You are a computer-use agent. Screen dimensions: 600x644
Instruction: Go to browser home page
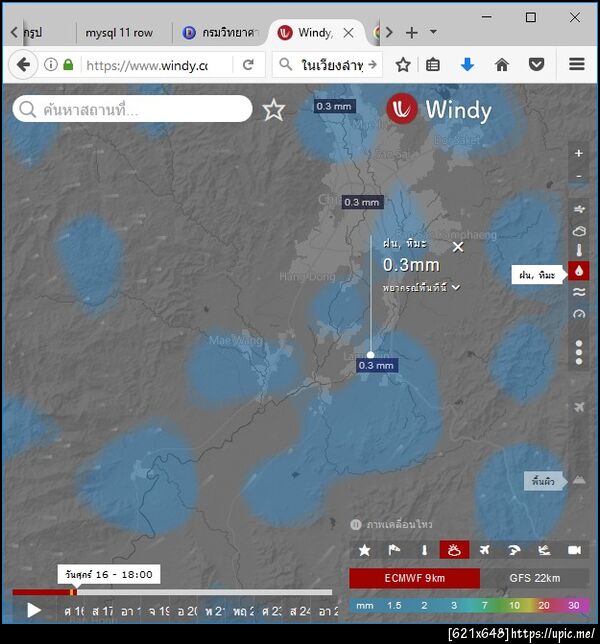501,64
